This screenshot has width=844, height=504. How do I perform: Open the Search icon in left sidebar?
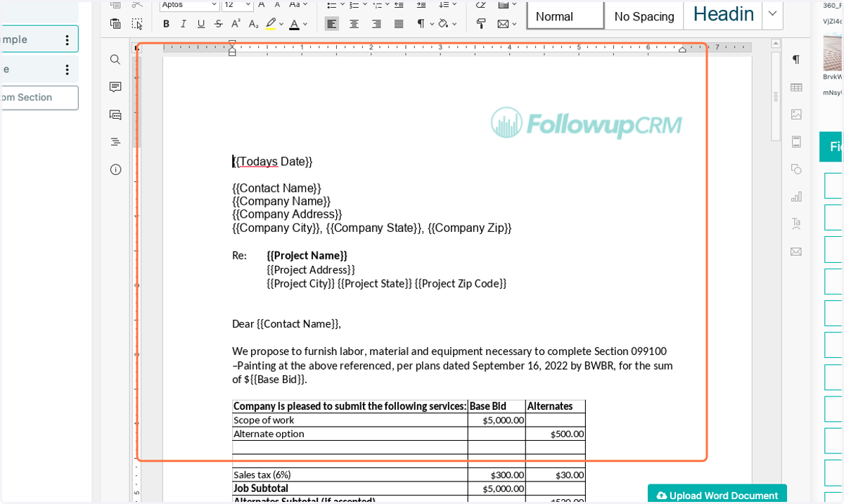(x=115, y=60)
